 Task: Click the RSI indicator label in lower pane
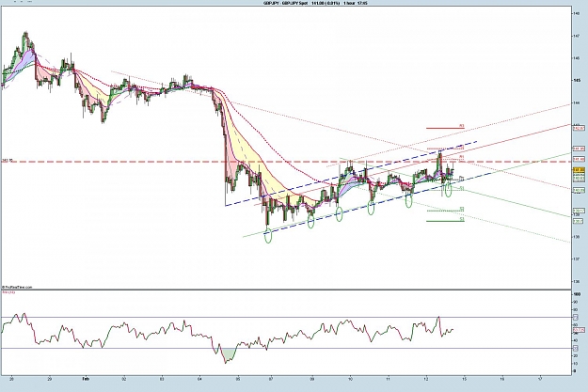pos(8,292)
